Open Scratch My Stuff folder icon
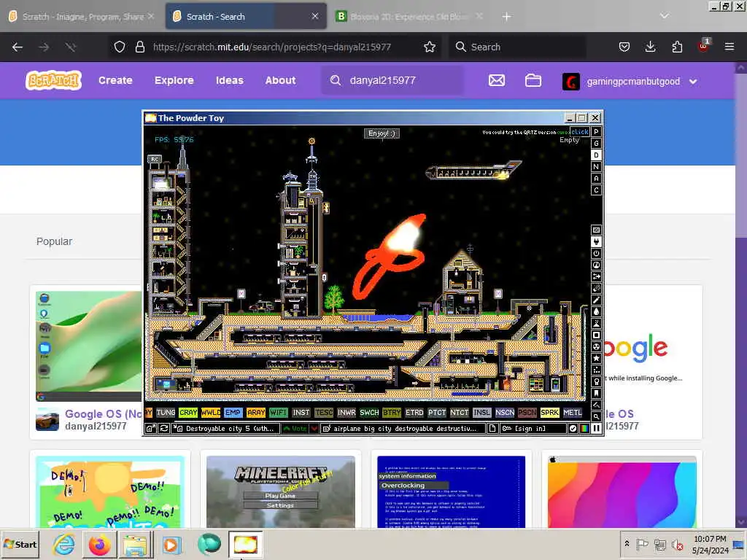Viewport: 747px width, 560px height. tap(533, 80)
